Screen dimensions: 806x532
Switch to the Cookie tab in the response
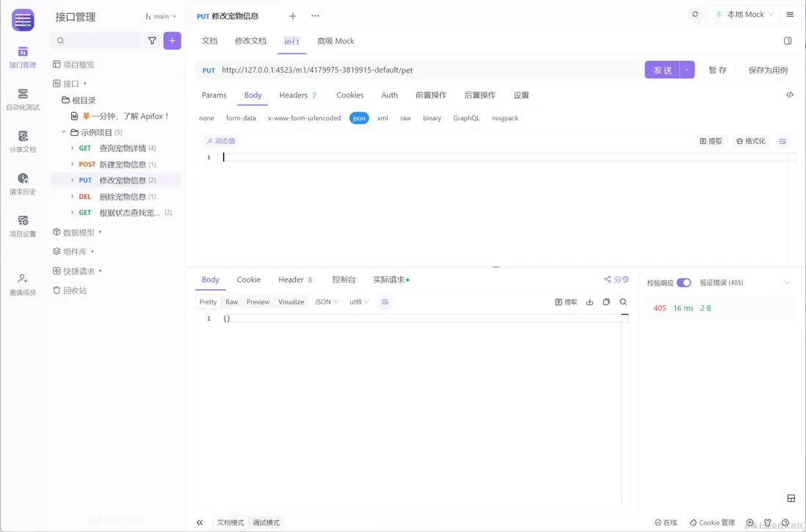[248, 280]
